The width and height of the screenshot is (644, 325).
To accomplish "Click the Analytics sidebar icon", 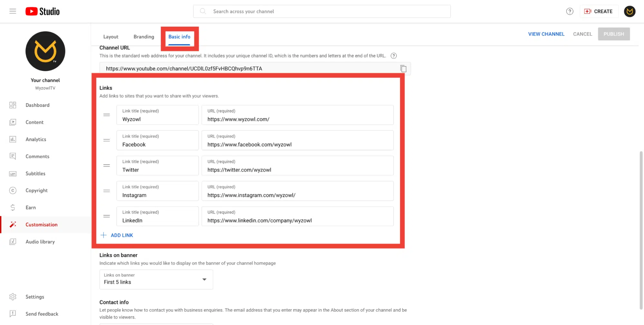I will (x=13, y=139).
